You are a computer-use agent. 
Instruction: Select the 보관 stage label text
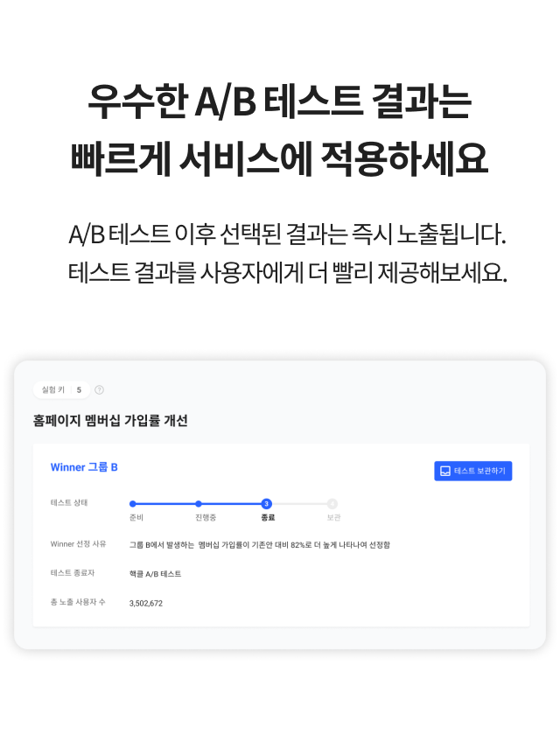click(x=332, y=516)
